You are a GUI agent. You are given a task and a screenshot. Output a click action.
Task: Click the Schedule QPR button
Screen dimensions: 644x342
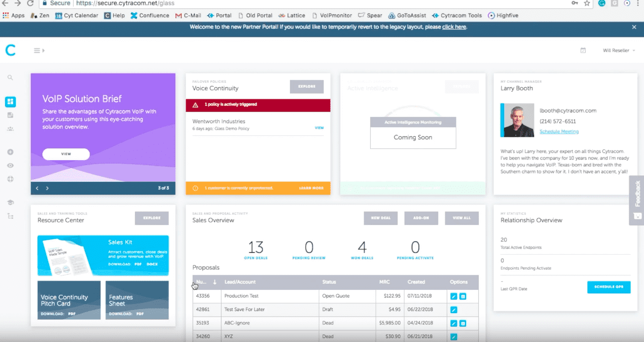pos(609,287)
